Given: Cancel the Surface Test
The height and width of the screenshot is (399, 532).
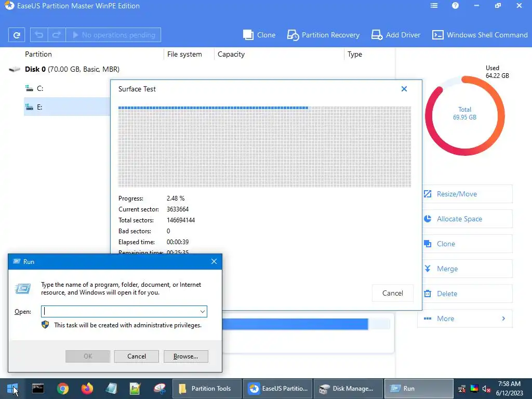Looking at the screenshot, I should tap(393, 293).
